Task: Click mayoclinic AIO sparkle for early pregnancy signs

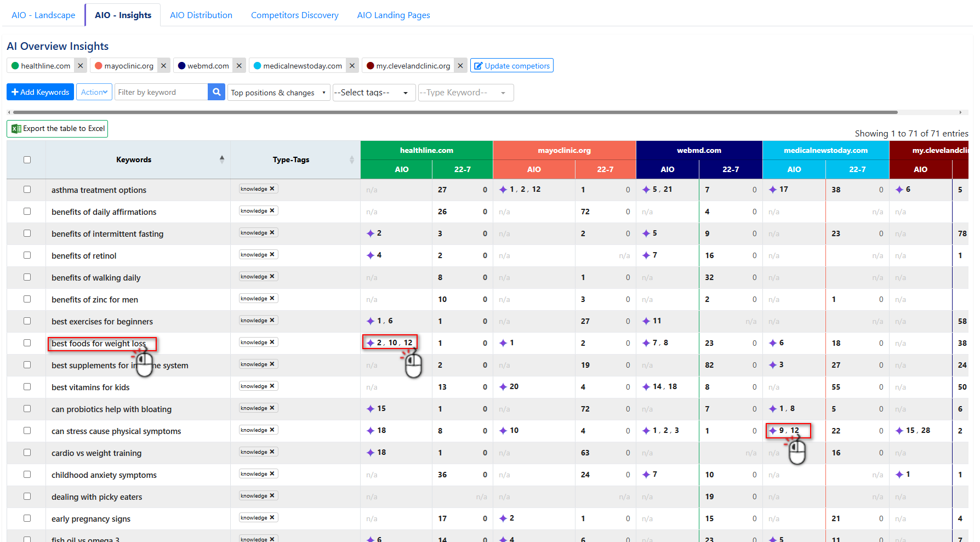Action: coord(503,518)
